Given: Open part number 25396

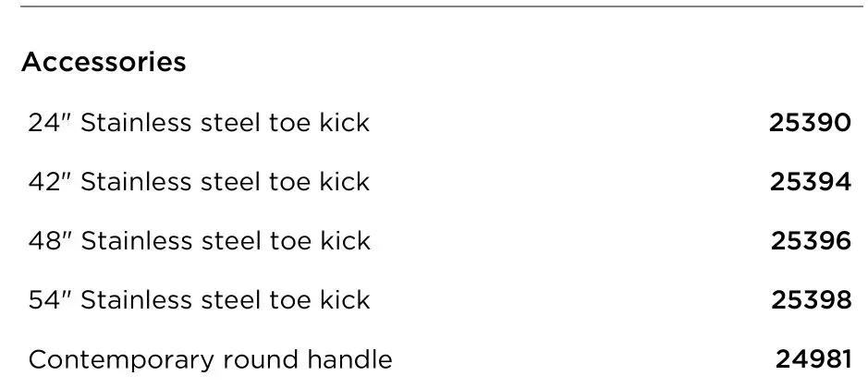Looking at the screenshot, I should click(811, 241).
